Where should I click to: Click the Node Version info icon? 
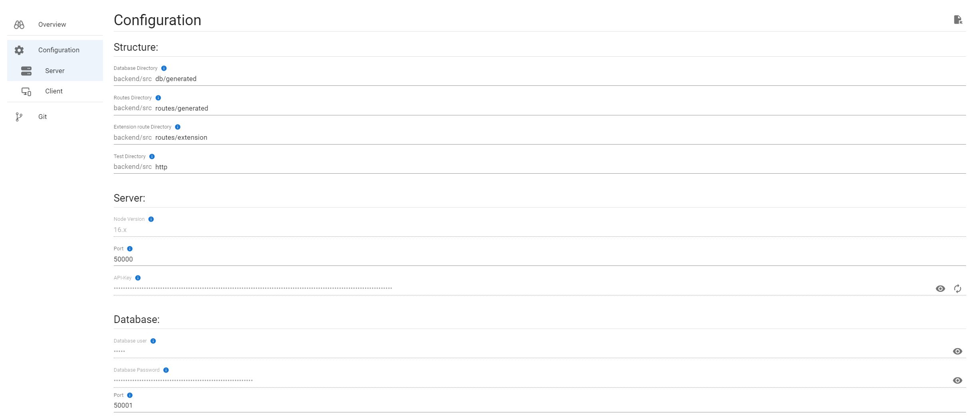(x=151, y=219)
